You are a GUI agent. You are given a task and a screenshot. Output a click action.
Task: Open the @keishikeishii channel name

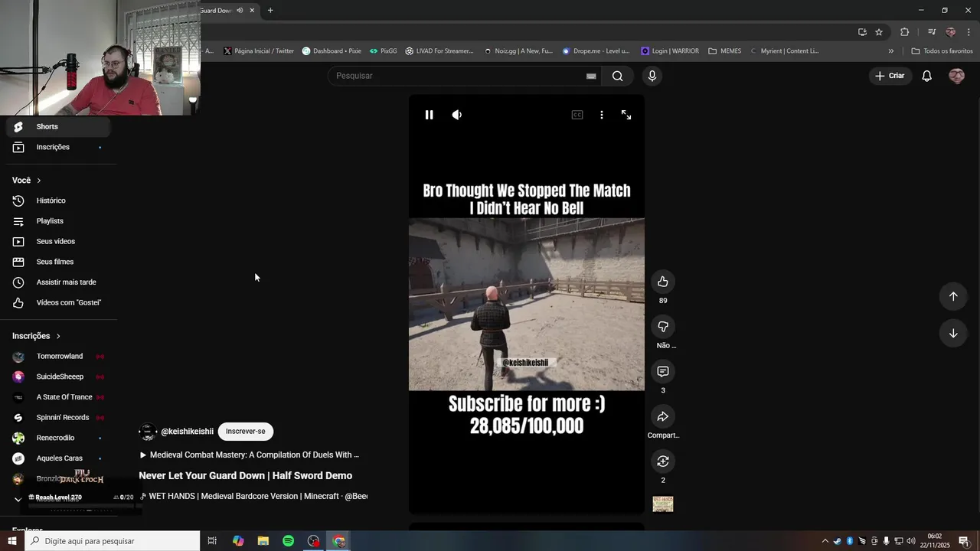click(187, 432)
